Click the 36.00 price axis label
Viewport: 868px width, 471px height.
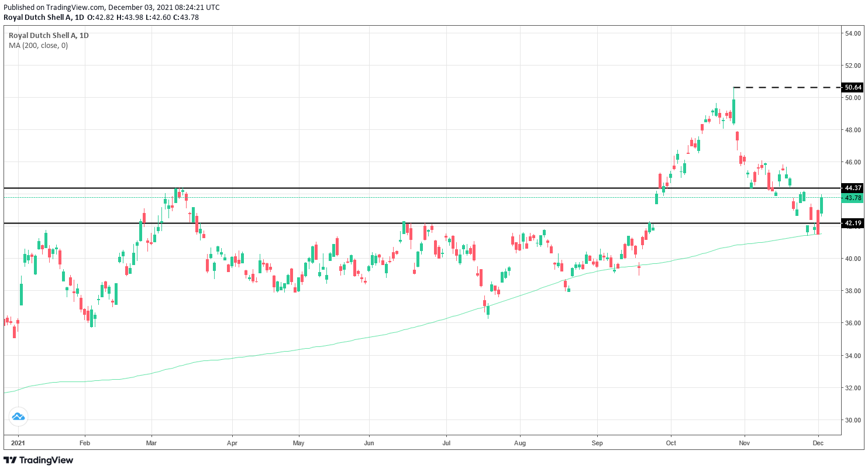(853, 323)
